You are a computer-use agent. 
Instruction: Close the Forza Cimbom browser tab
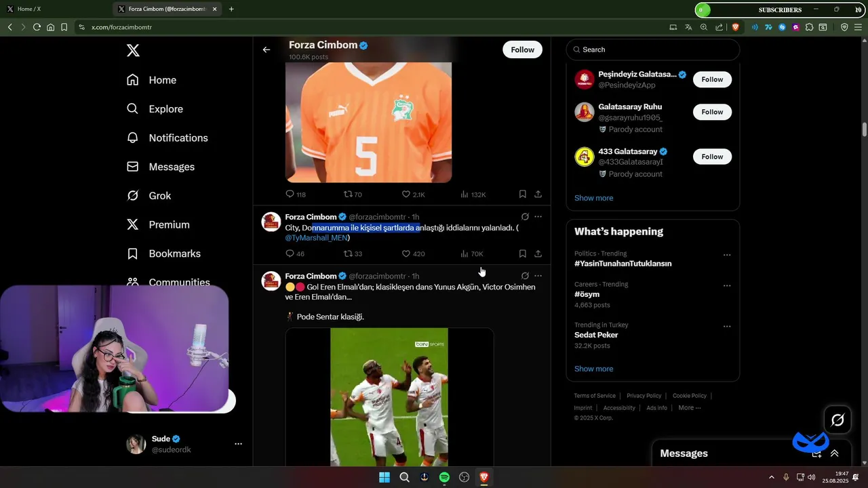click(214, 9)
